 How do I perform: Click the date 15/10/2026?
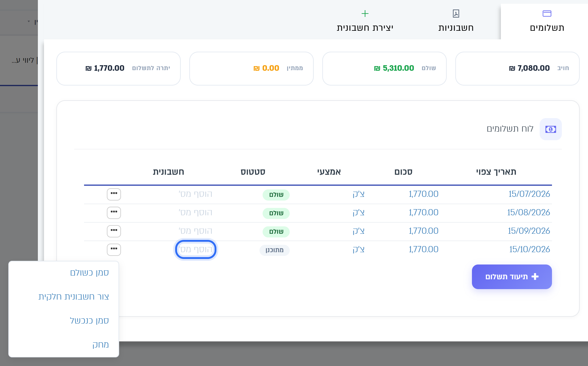coord(530,249)
